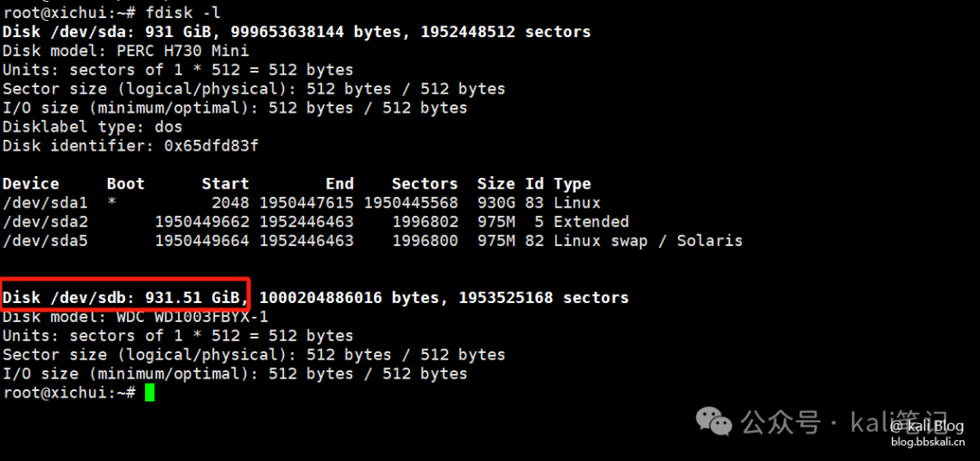Click the 'Start' column header
This screenshot has height=461, width=980.
coord(226,183)
